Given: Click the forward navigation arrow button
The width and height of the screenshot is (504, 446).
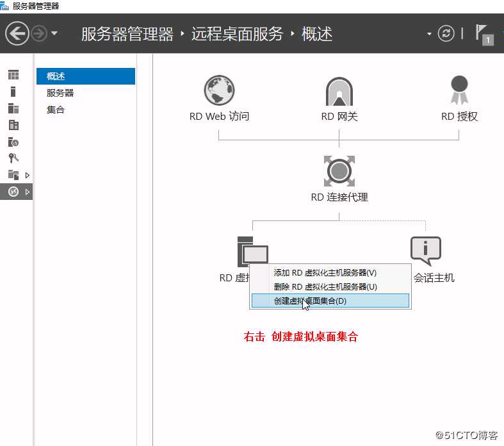Looking at the screenshot, I should [x=39, y=33].
